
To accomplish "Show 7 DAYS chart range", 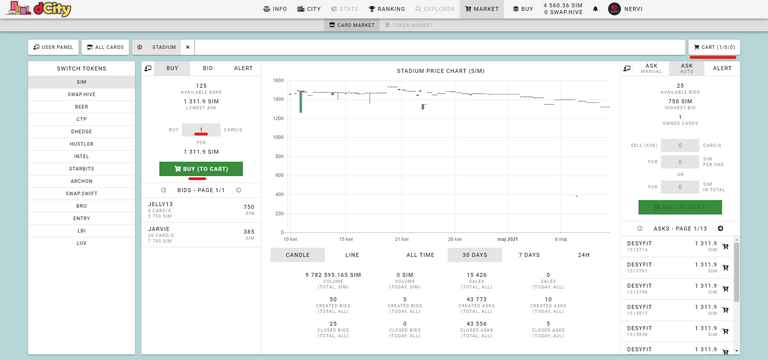I will click(529, 255).
